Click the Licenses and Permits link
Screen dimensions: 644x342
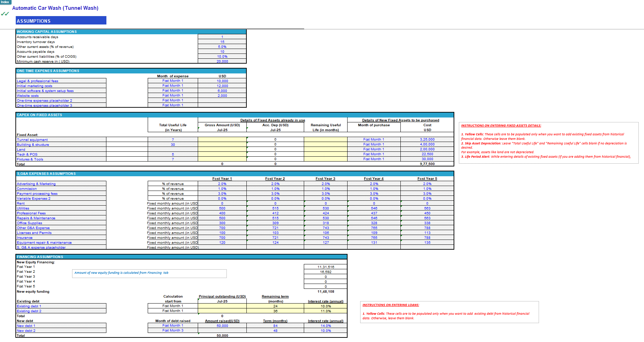(x=34, y=233)
